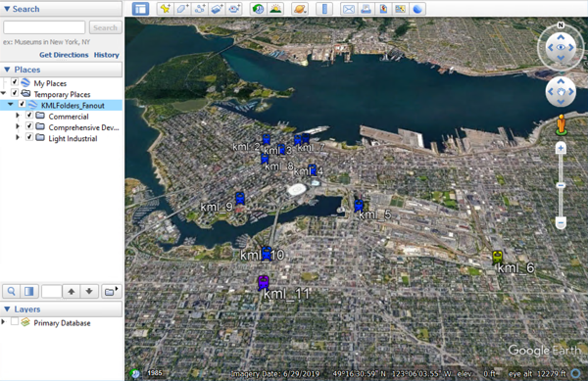The image size is (588, 381).
Task: Save image toolbar icon
Action: coord(383,9)
